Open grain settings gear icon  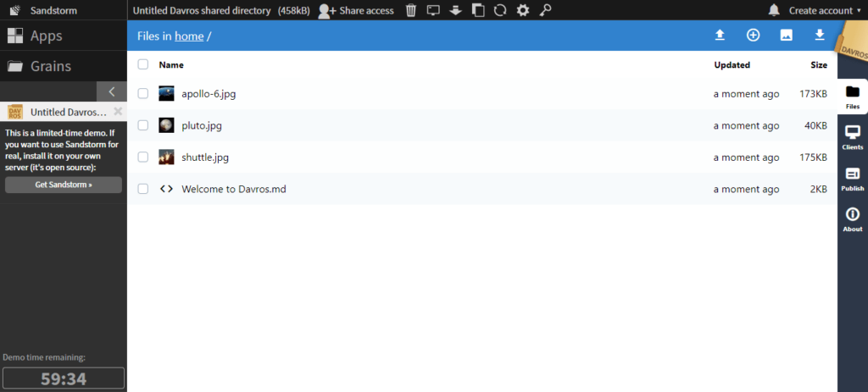pyautogui.click(x=522, y=10)
